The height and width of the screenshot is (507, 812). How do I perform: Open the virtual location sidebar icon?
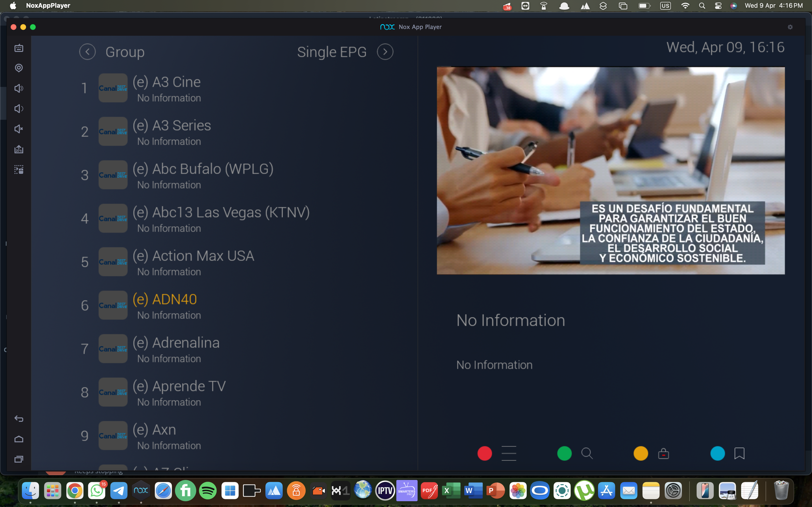click(x=19, y=68)
